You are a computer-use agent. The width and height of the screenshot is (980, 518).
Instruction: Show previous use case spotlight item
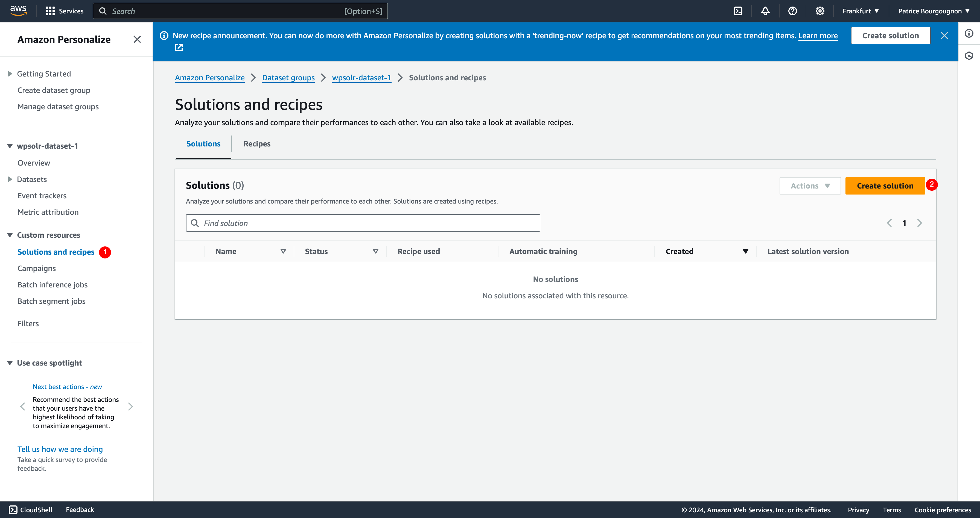click(x=23, y=407)
